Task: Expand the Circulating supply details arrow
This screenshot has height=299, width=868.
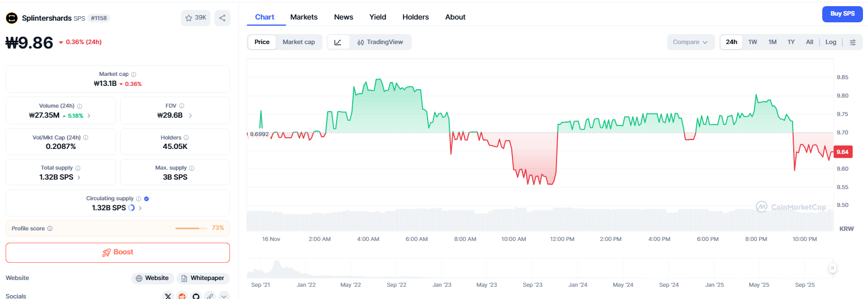Action: pos(140,208)
